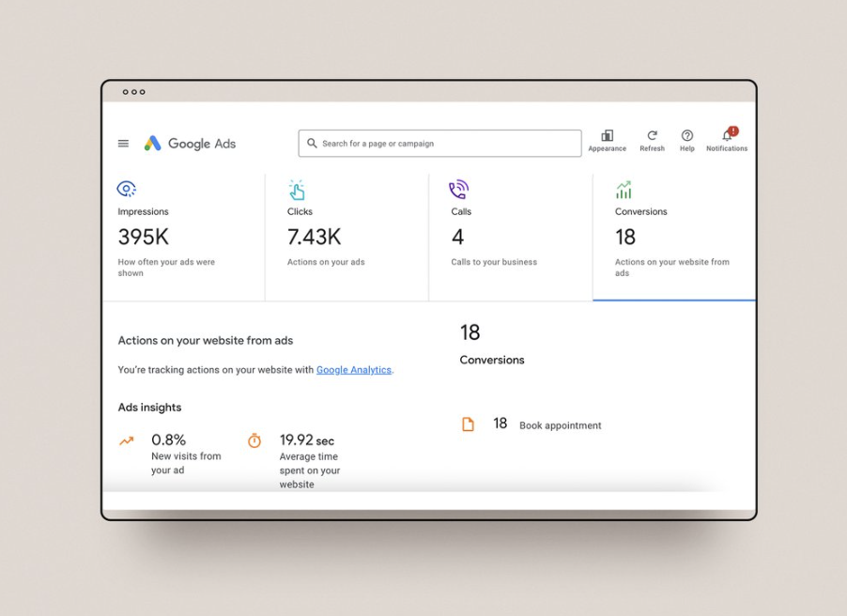Open the Google Analytics link
Viewport: 847px width, 616px height.
(354, 370)
